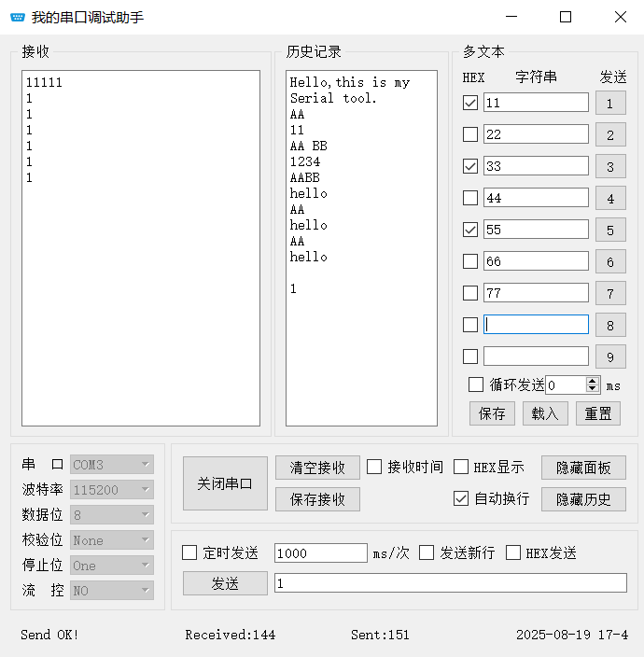
Task: Click the "Sent:151" status text
Action: point(380,635)
